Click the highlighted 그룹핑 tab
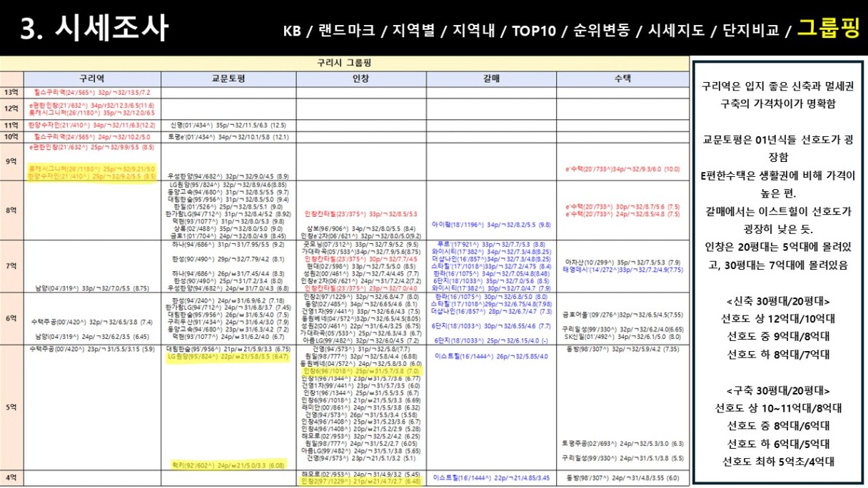868x488 pixels. [828, 29]
